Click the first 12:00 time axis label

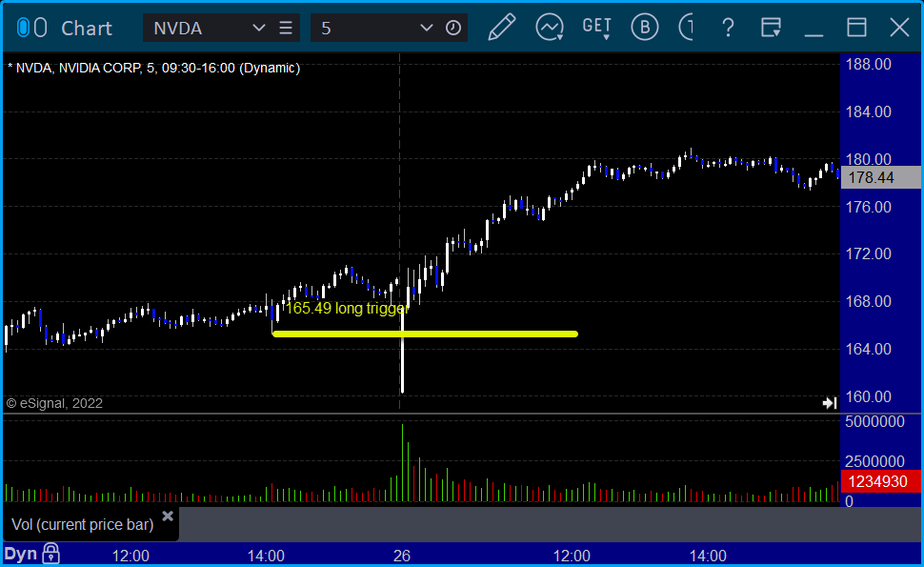tap(131, 556)
